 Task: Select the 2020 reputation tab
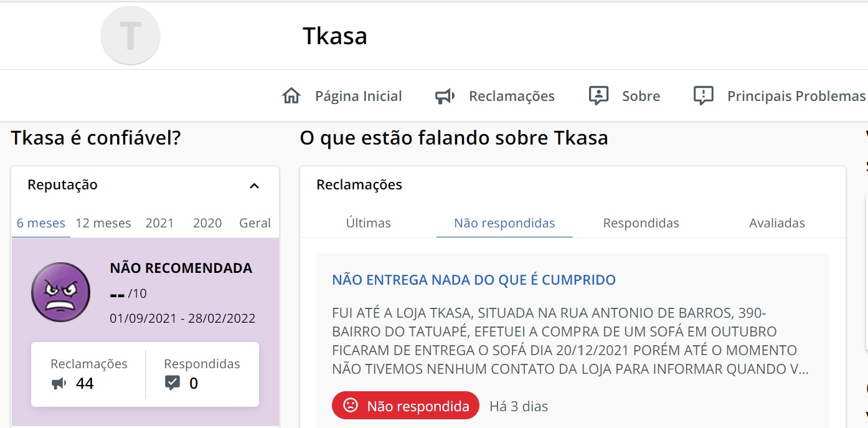click(x=207, y=223)
